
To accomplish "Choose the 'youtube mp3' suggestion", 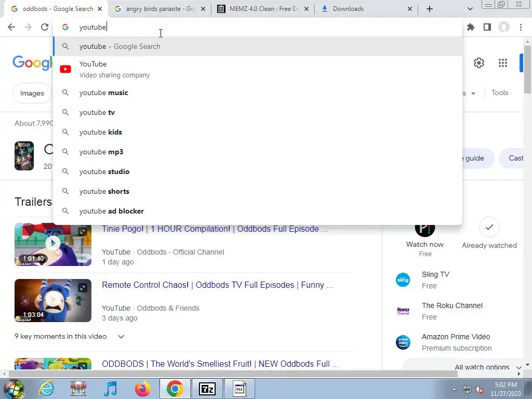I will pyautogui.click(x=258, y=152).
